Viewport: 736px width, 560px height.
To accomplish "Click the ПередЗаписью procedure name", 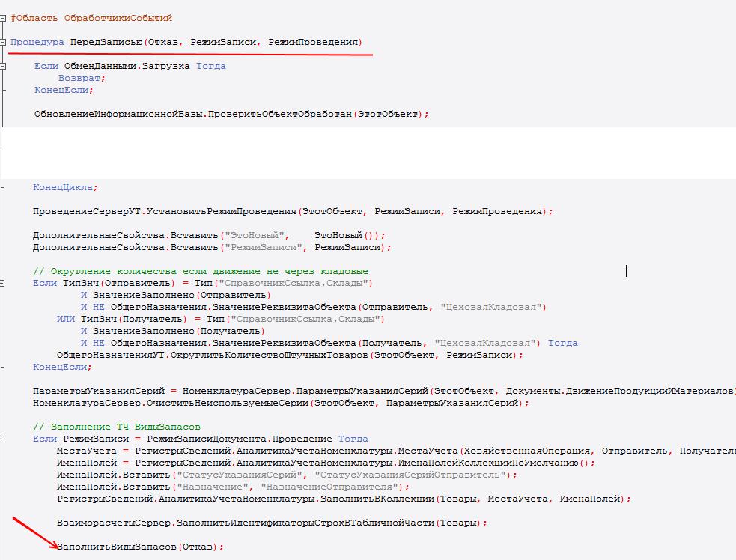I will pyautogui.click(x=106, y=42).
